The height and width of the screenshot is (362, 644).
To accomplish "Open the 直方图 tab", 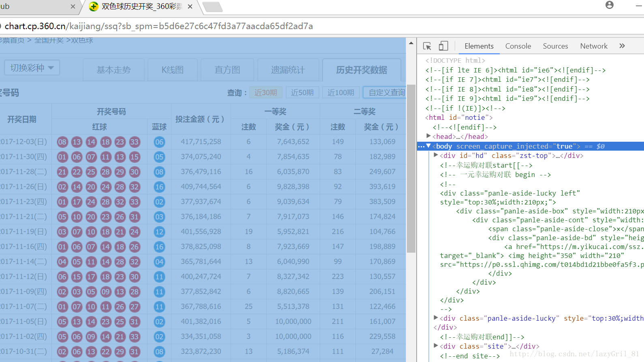I will pyautogui.click(x=227, y=70).
